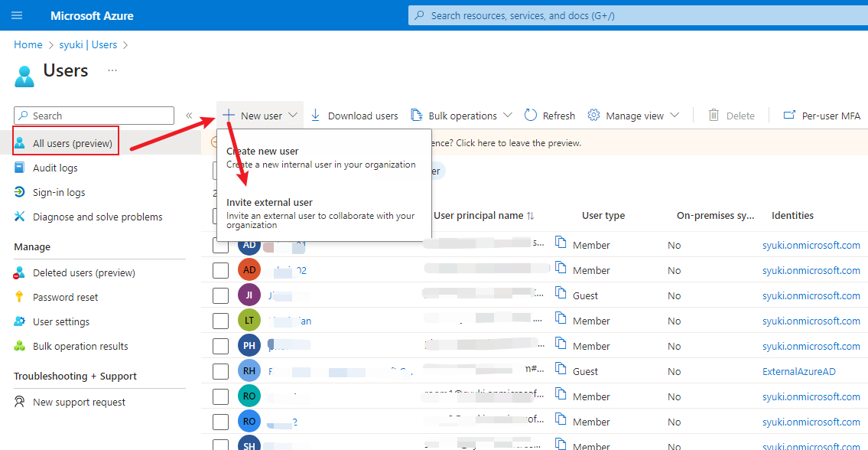
Task: Select checkbox for SH user row
Action: (x=221, y=445)
